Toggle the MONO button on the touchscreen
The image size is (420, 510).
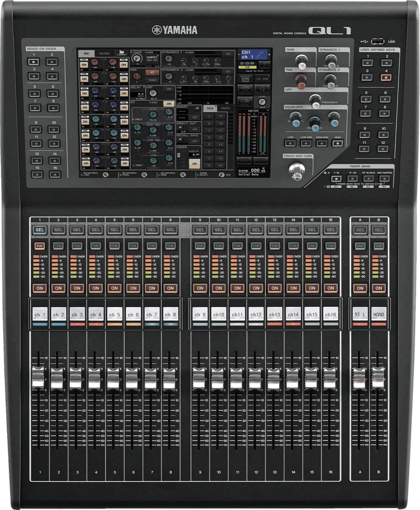point(152,80)
